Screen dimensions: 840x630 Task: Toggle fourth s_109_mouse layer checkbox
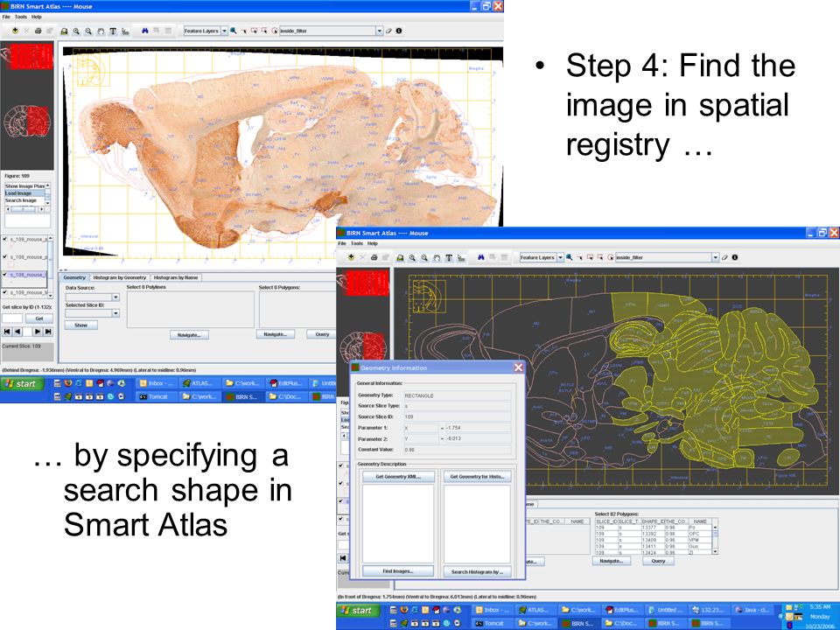(x=5, y=292)
